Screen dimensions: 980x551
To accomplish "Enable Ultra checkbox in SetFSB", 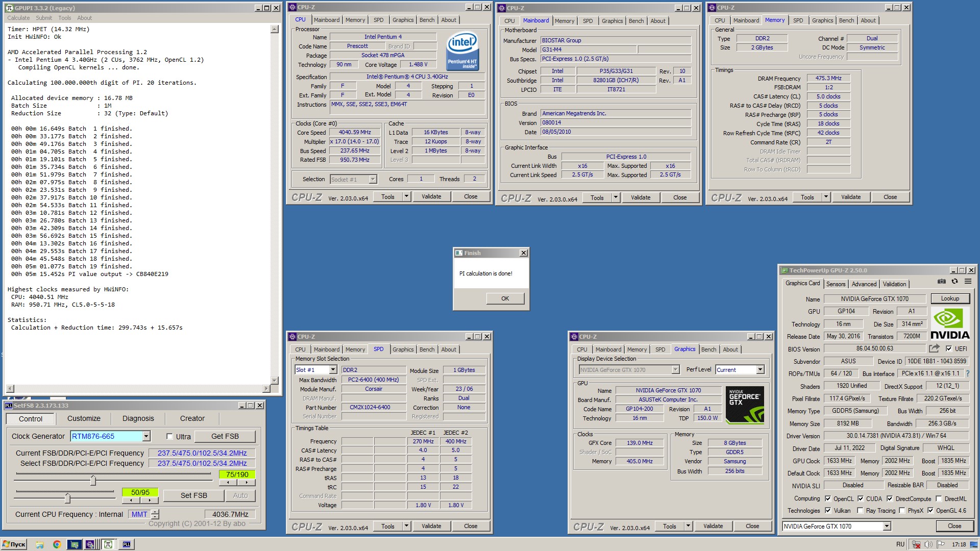I will coord(170,436).
